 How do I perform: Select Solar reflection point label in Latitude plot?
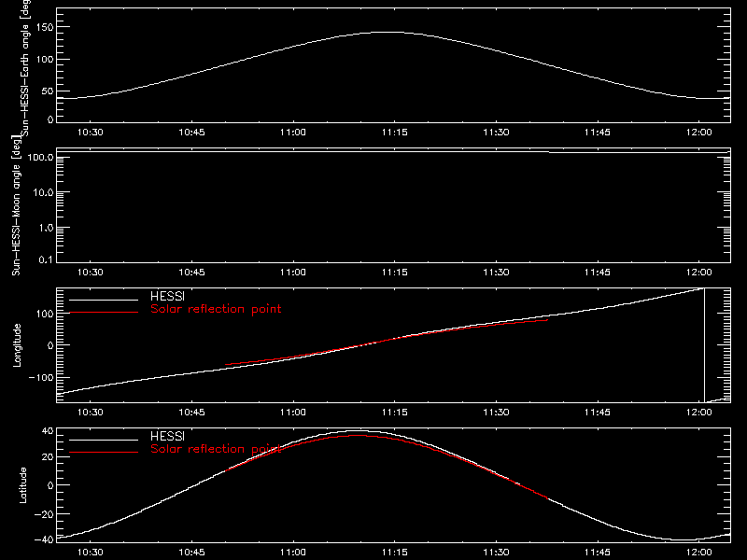pos(216,449)
